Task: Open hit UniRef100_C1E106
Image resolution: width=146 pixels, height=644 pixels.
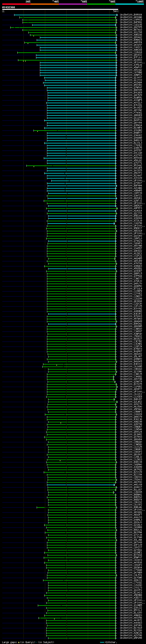Action: pyautogui.click(x=131, y=25)
